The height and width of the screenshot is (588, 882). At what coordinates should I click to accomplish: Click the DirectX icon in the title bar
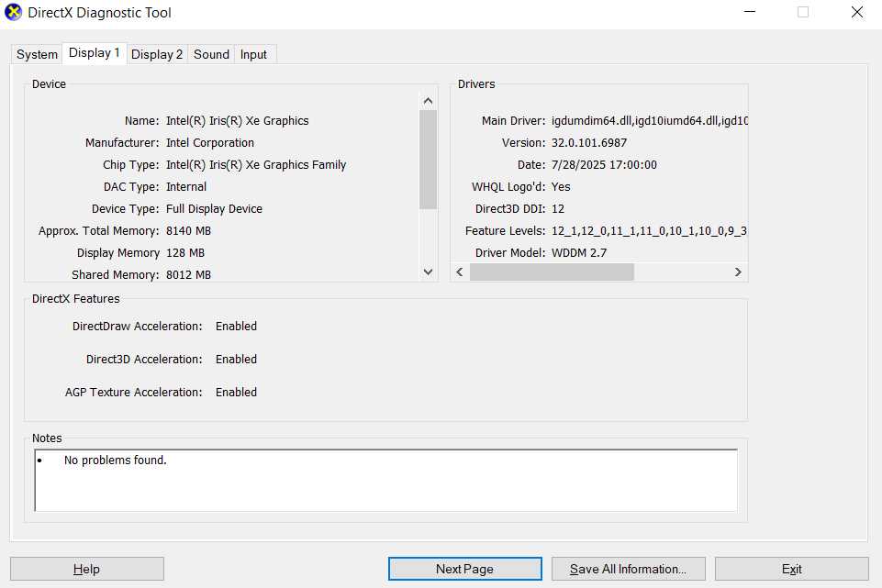click(x=13, y=13)
